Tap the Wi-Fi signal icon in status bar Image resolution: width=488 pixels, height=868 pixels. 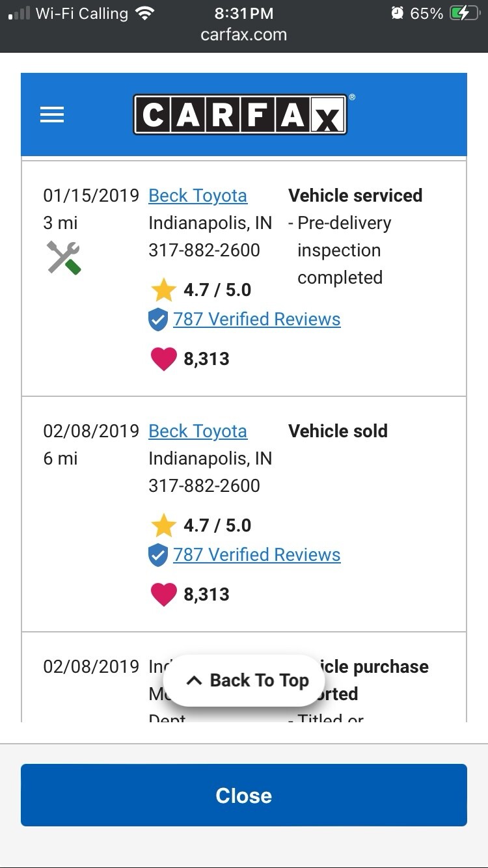point(145,14)
